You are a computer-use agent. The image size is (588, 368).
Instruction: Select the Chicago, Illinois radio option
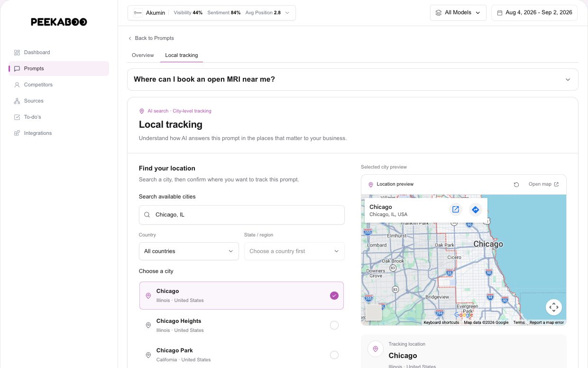coord(334,295)
